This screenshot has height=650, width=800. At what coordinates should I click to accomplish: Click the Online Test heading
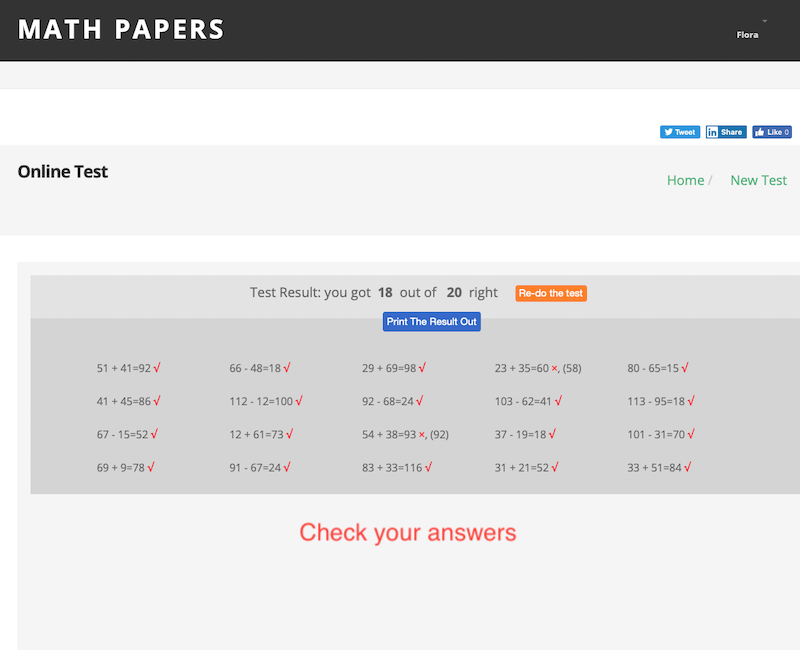point(63,171)
